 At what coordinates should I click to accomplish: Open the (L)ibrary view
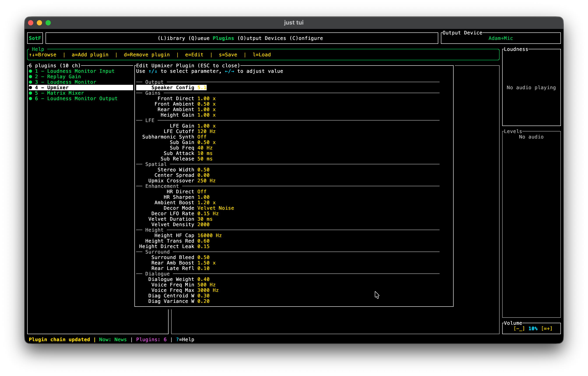coord(171,38)
